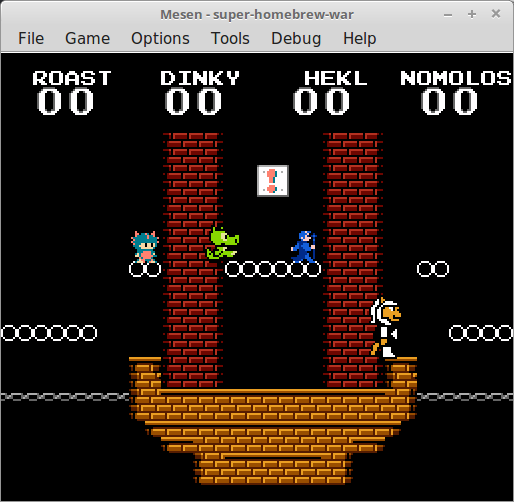The image size is (514, 502).
Task: Click the DINKY player score
Action: 193,101
